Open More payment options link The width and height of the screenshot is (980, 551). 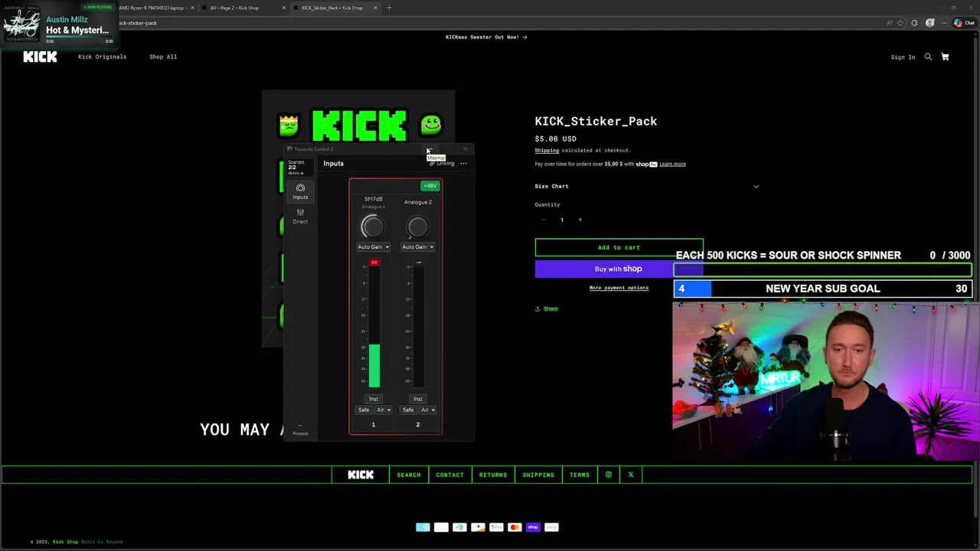[x=619, y=288]
